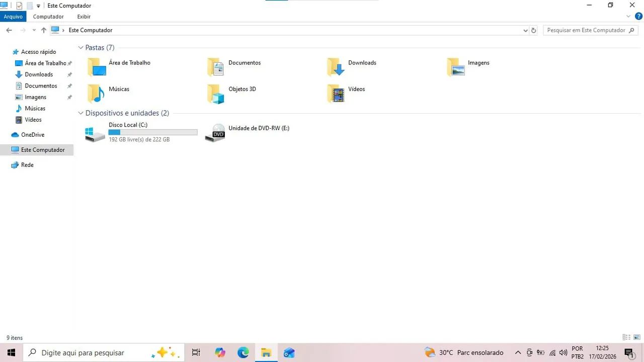
Task: Switch to the Exibir ribbon tab
Action: point(84,16)
